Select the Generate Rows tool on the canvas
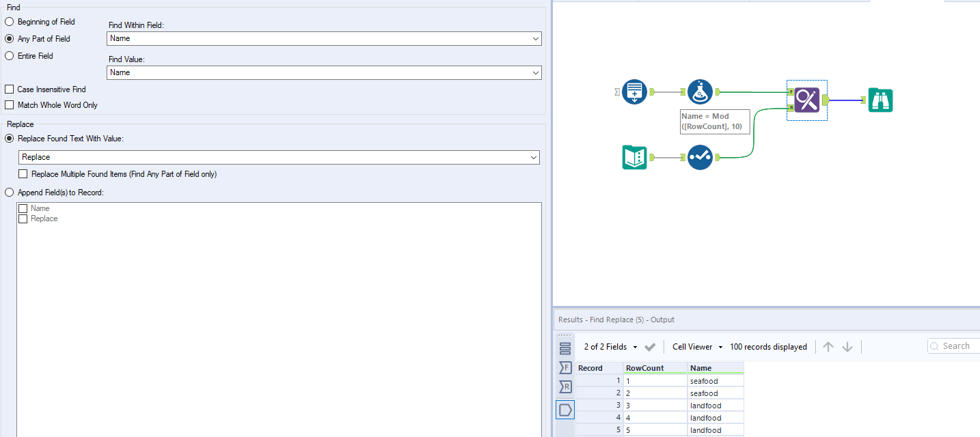Viewport: 980px width, 437px height. [x=634, y=91]
